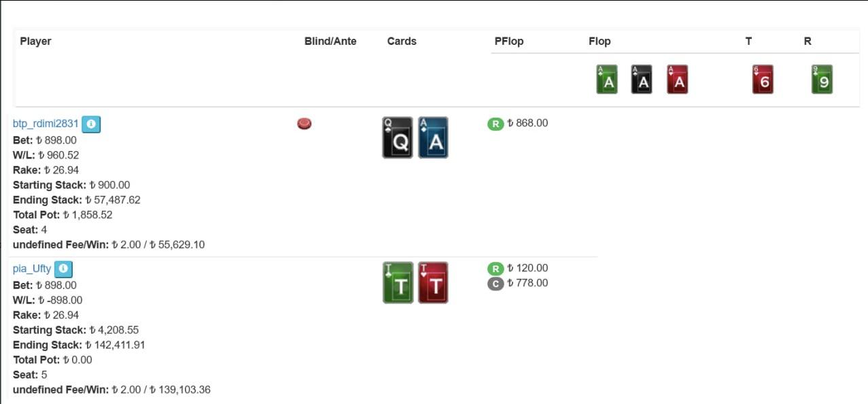Click the red Ace flop card
This screenshot has height=404, width=868.
677,80
